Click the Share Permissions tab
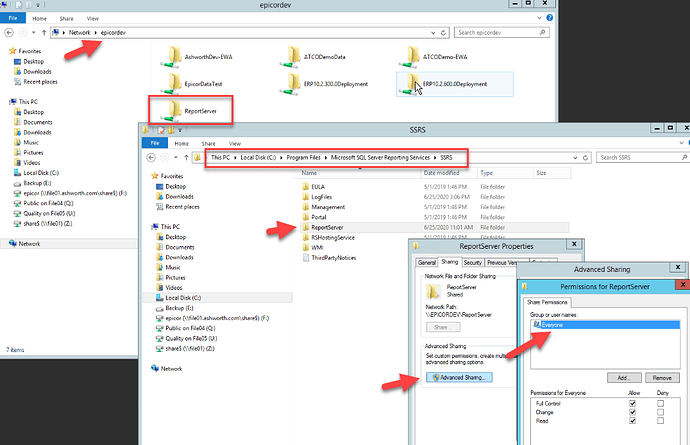Screen dimensions: 690x445 (x=547, y=302)
